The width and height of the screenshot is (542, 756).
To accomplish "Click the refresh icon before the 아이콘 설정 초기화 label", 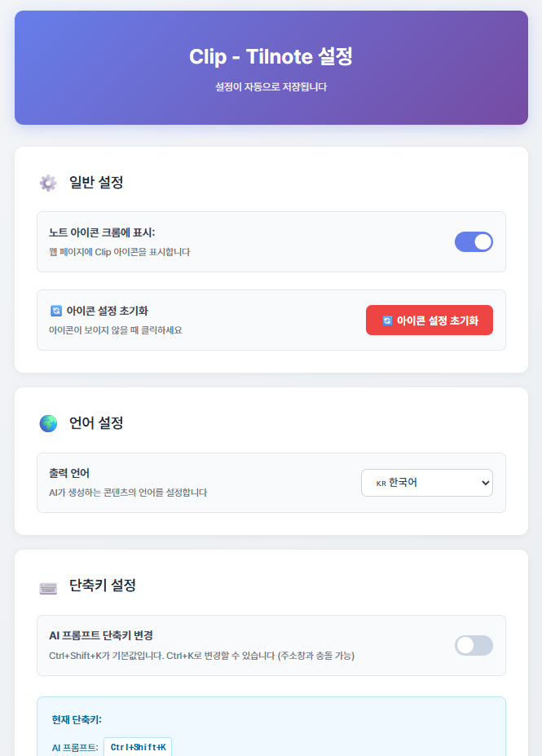I will pyautogui.click(x=56, y=311).
